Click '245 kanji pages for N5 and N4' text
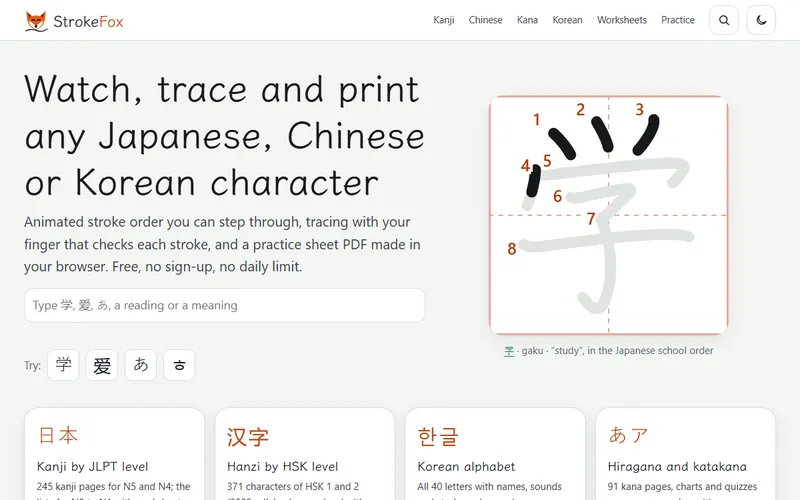Image resolution: width=800 pixels, height=500 pixels. click(x=106, y=487)
